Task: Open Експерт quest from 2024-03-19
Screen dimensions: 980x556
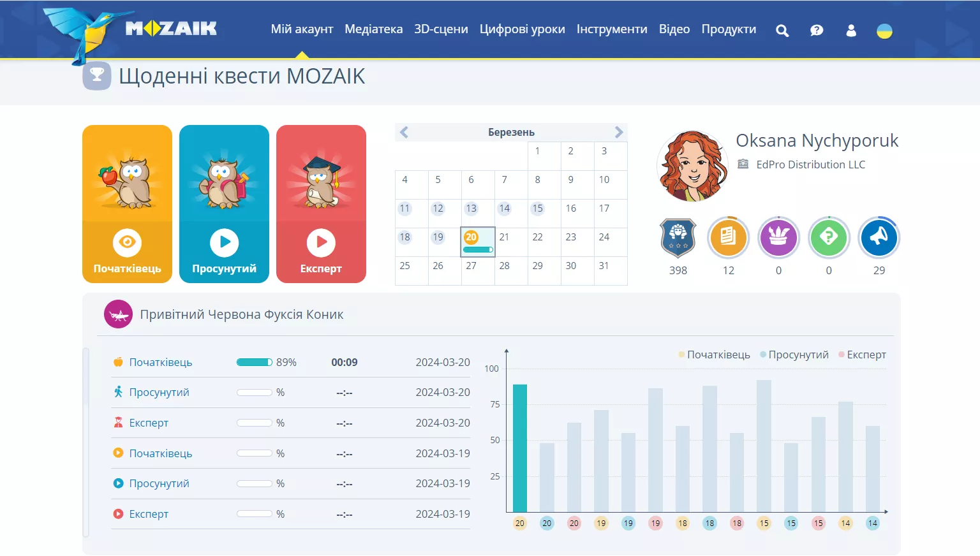Action: click(x=149, y=514)
